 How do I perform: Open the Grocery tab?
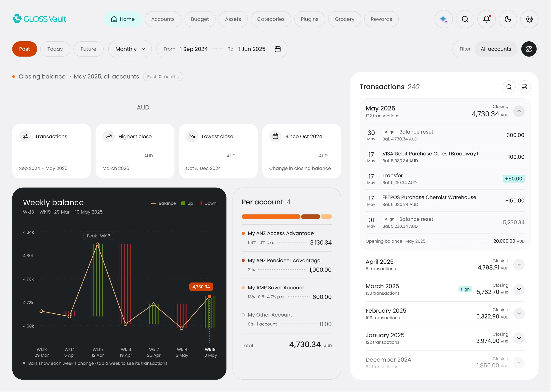345,19
